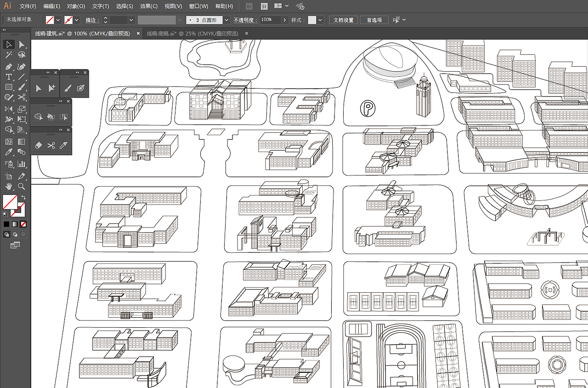The width and height of the screenshot is (588, 388).
Task: Open the 文件(F) menu
Action: pyautogui.click(x=28, y=6)
